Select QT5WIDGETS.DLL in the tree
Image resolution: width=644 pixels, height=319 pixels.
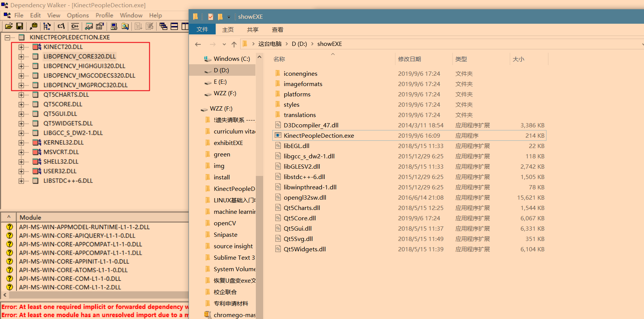(x=68, y=123)
